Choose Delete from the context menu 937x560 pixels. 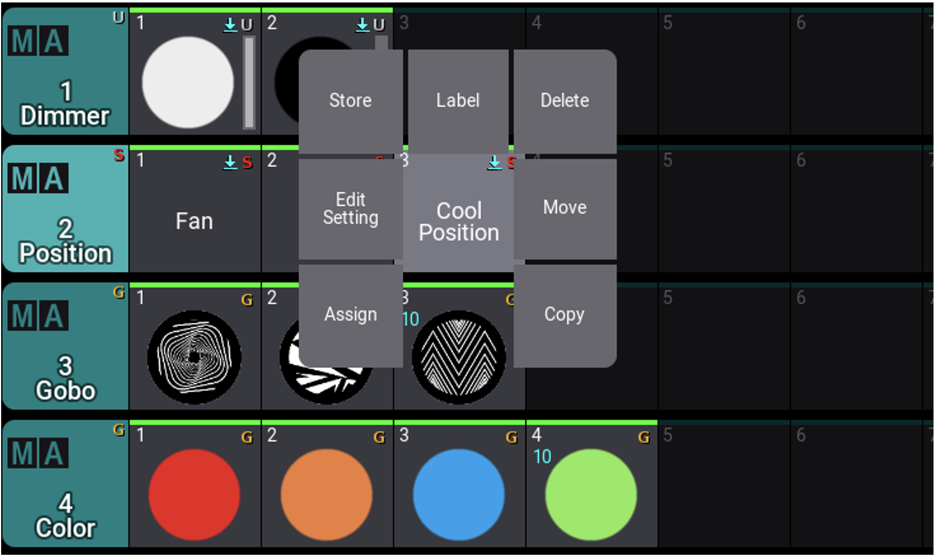click(x=564, y=100)
